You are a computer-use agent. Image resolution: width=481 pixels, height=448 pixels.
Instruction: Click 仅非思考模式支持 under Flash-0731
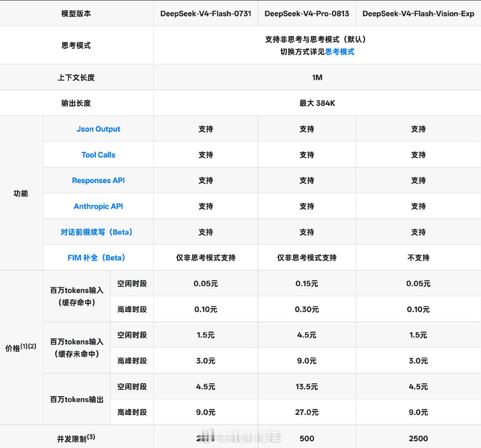pos(205,258)
